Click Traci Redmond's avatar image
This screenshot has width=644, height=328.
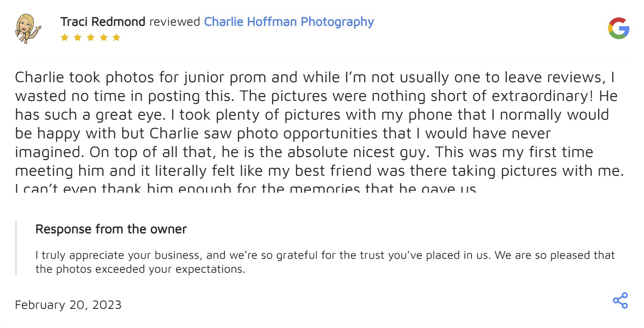point(28,28)
